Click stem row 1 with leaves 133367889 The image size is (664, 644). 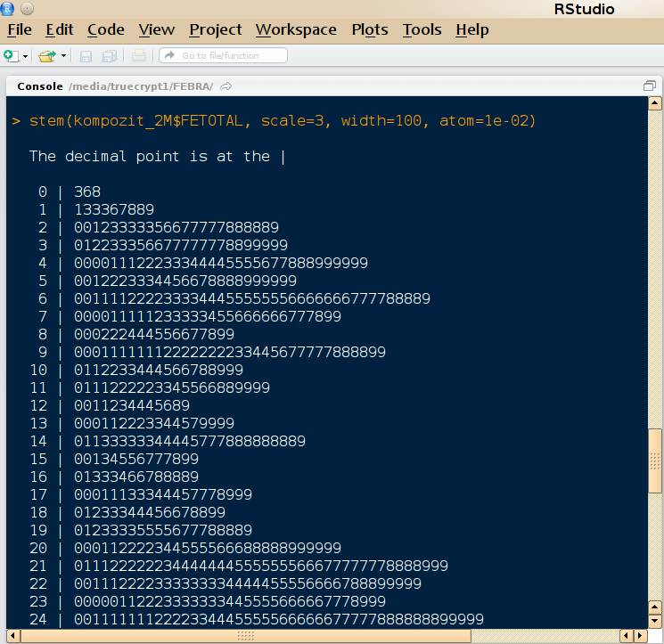click(96, 209)
